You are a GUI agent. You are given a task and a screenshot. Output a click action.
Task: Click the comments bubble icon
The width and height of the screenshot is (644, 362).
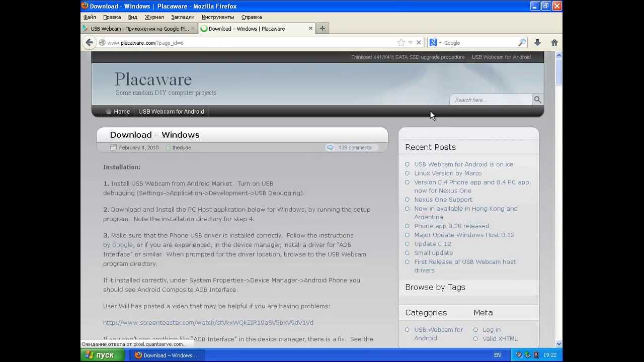click(x=330, y=147)
